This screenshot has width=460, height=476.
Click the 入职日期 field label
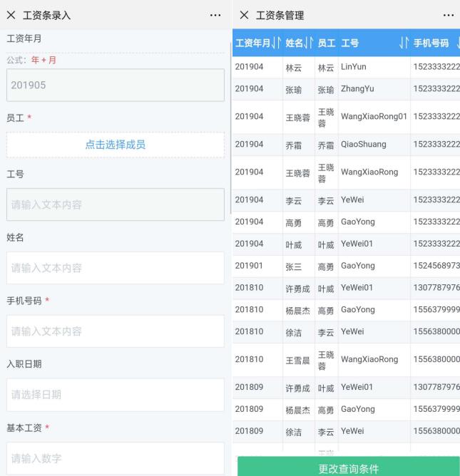pyautogui.click(x=24, y=364)
